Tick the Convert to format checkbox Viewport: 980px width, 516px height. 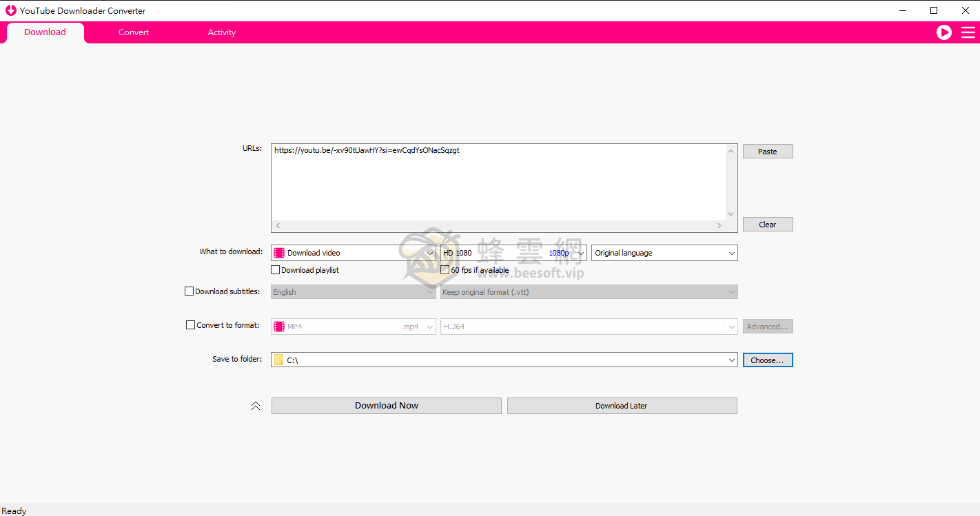[191, 325]
